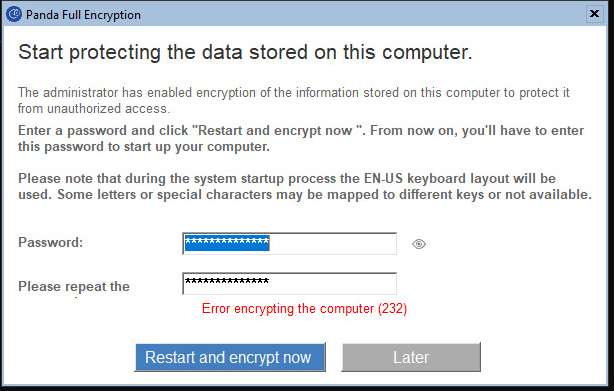Close the Panda Full Encryption dialog
The image size is (614, 391).
(594, 14)
